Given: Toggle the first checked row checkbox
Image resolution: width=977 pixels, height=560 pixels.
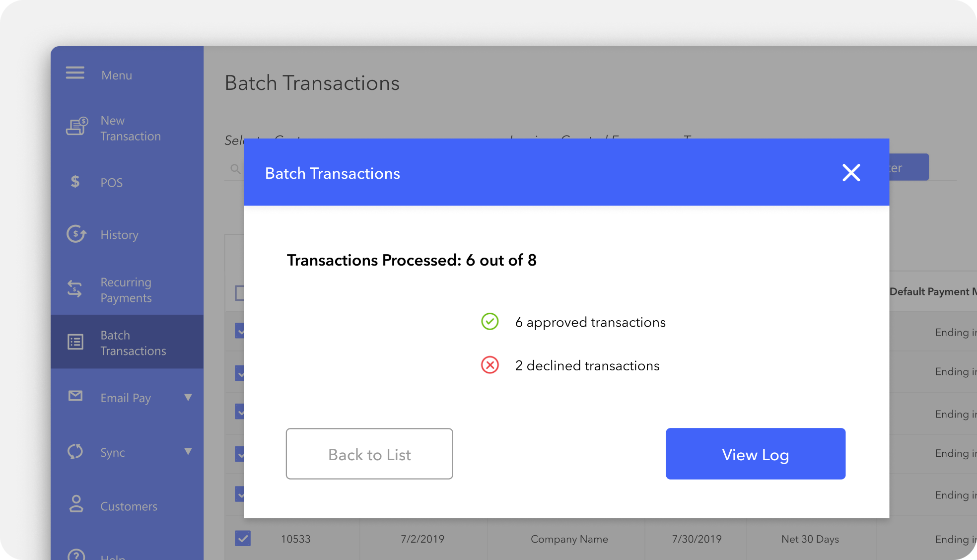Looking at the screenshot, I should (x=239, y=331).
